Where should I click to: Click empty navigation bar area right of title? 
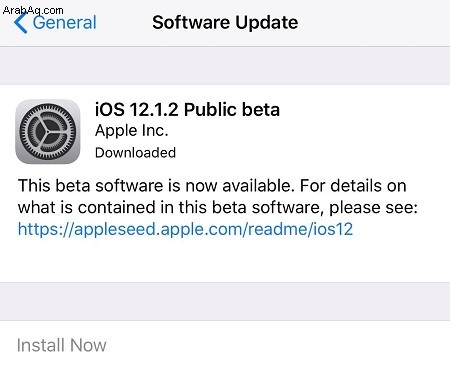point(373,23)
